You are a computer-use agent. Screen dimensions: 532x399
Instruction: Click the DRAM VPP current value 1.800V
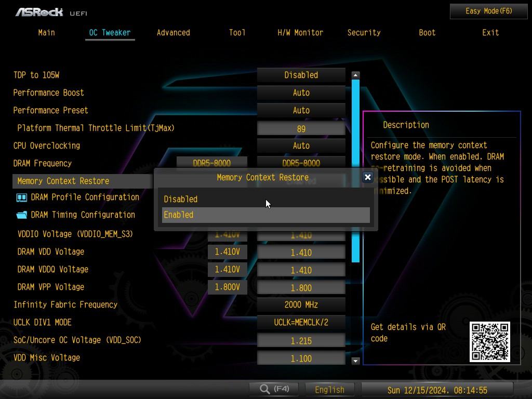pos(228,287)
